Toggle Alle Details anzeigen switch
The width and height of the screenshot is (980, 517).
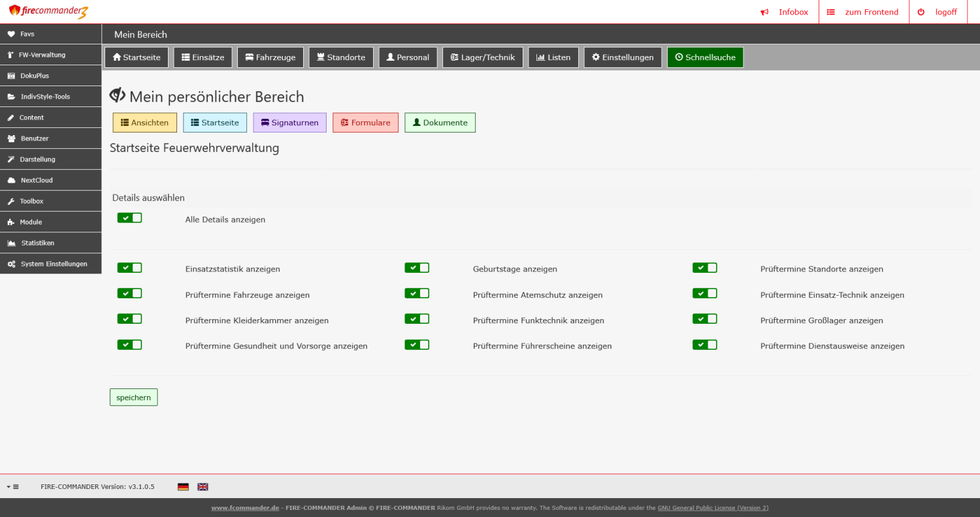129,218
